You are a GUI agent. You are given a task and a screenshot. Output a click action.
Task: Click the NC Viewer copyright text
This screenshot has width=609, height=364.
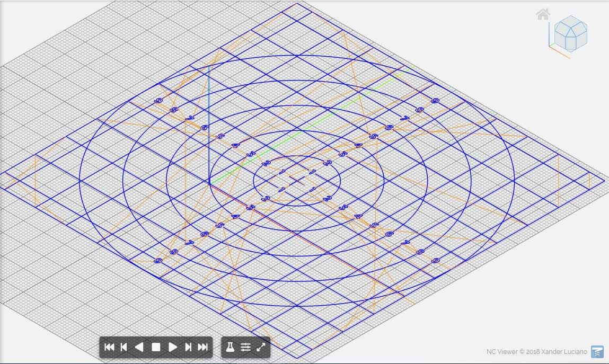[x=536, y=352]
